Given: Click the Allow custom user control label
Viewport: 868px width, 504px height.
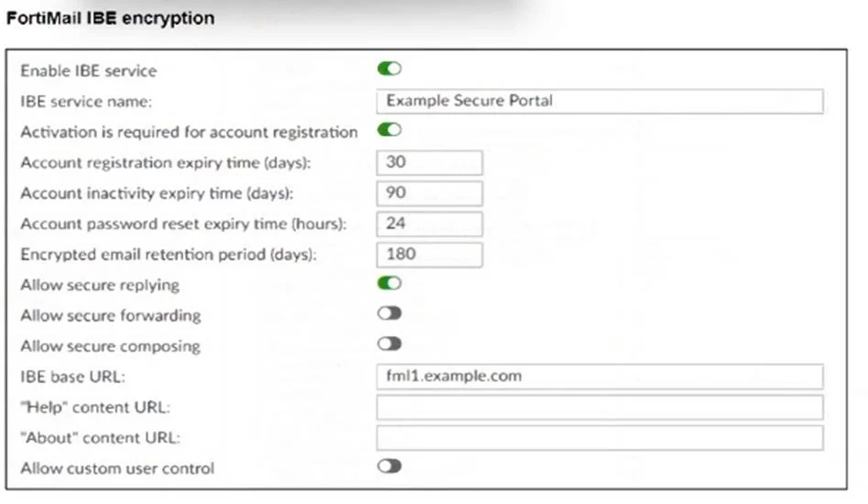Looking at the screenshot, I should 117,468.
